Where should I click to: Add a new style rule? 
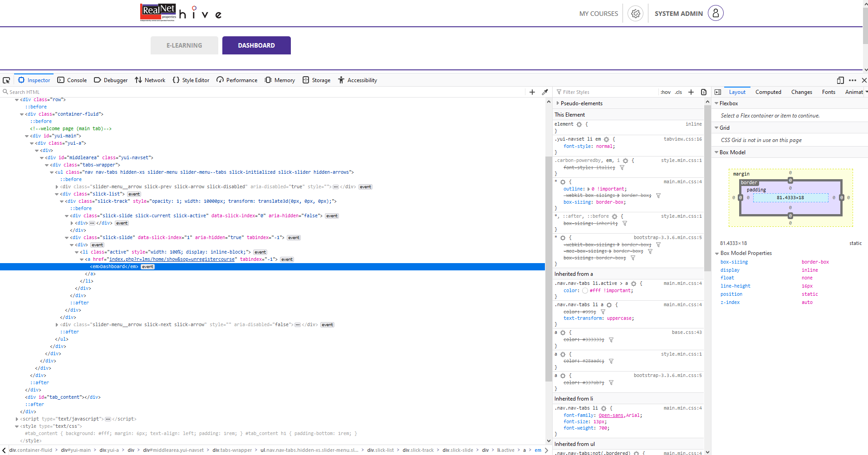[x=691, y=92]
